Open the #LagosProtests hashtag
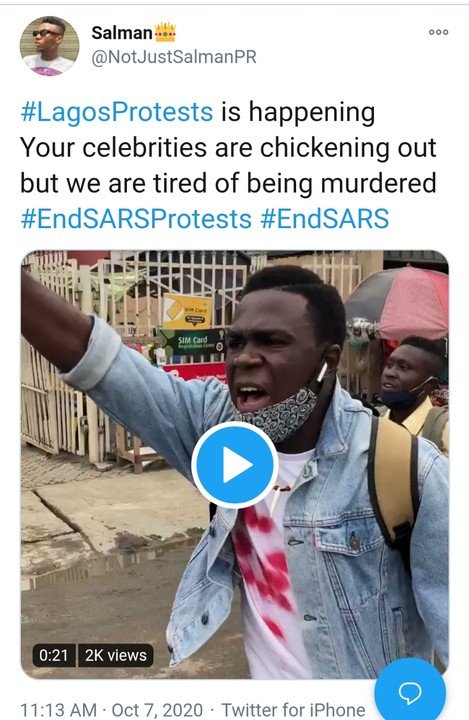This screenshot has height=720, width=469. tap(117, 112)
